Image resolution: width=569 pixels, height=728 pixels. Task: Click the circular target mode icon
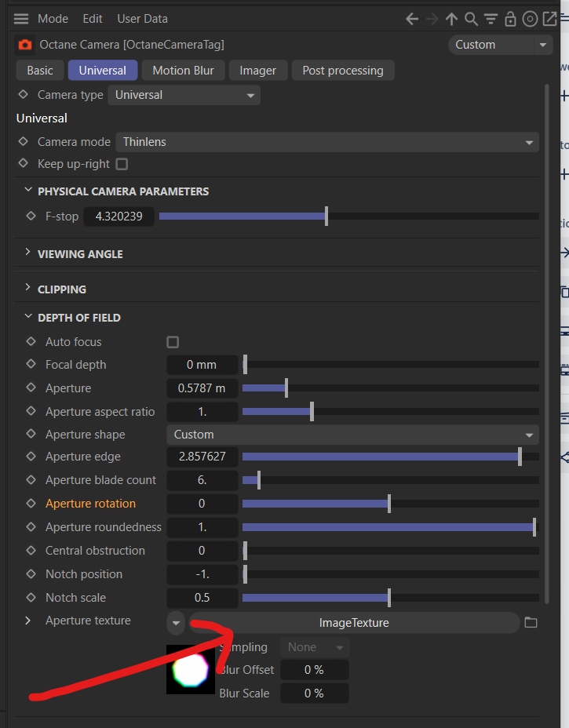click(530, 19)
